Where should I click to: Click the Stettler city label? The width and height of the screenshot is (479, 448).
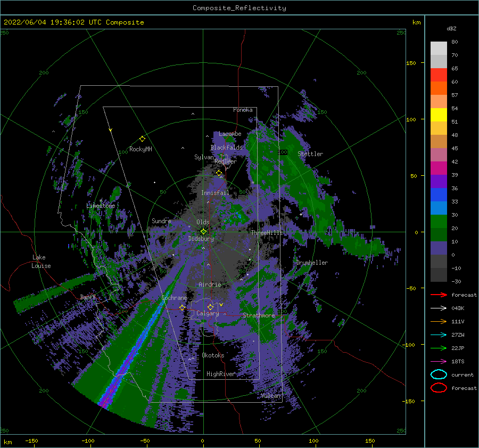tap(310, 154)
